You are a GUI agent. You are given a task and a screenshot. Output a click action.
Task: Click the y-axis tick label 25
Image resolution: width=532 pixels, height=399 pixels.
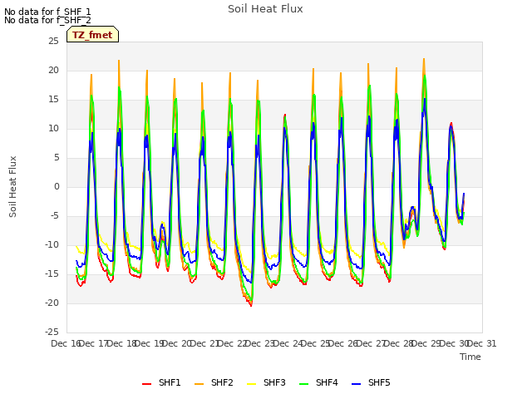pos(53,42)
